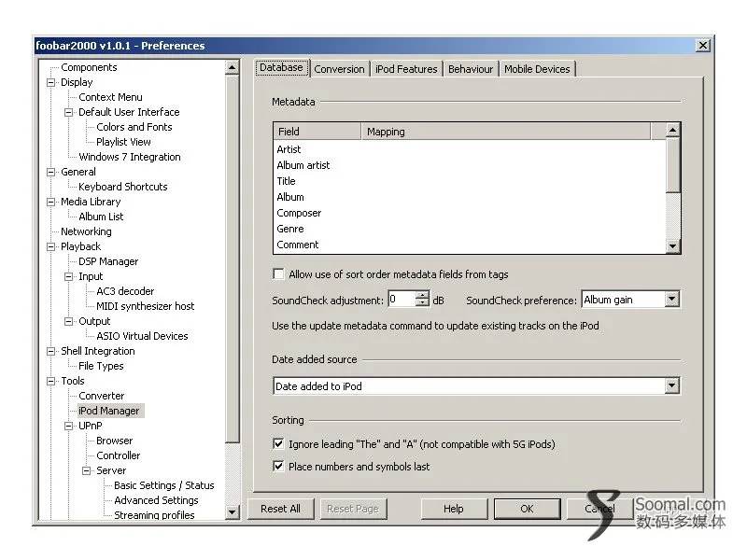The width and height of the screenshot is (747, 560).
Task: Select the Title metadata row
Action: [470, 181]
